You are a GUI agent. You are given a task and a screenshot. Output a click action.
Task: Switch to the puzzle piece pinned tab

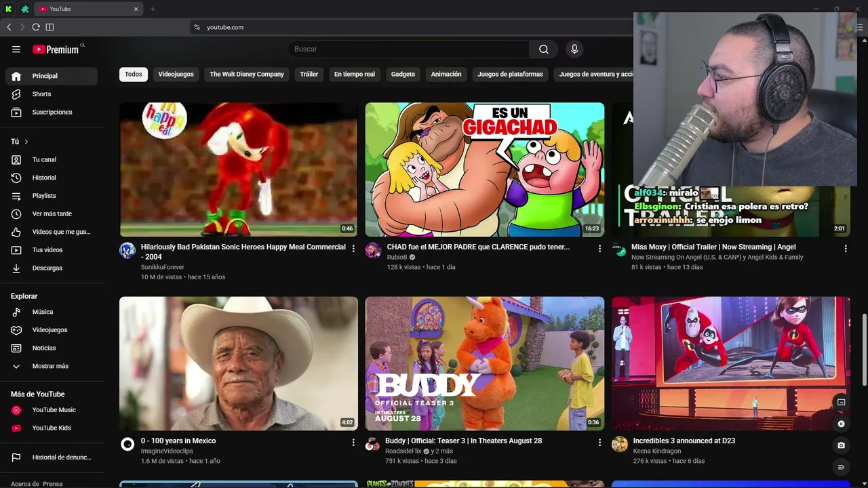pyautogui.click(x=25, y=9)
